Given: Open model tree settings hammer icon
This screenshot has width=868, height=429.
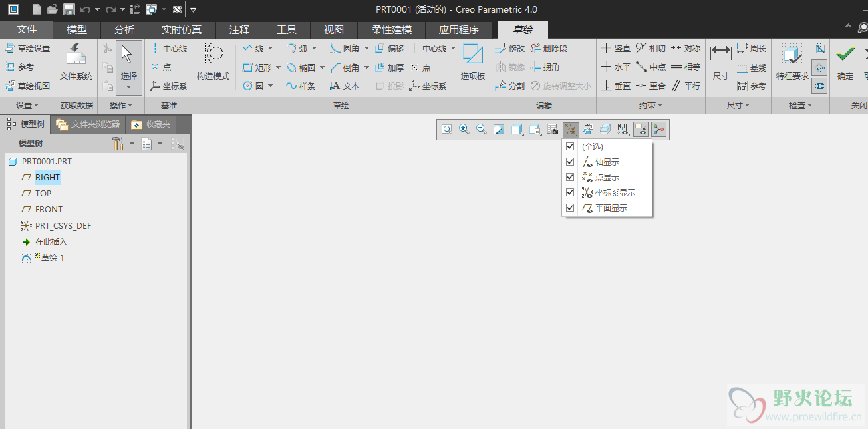Looking at the screenshot, I should point(118,144).
